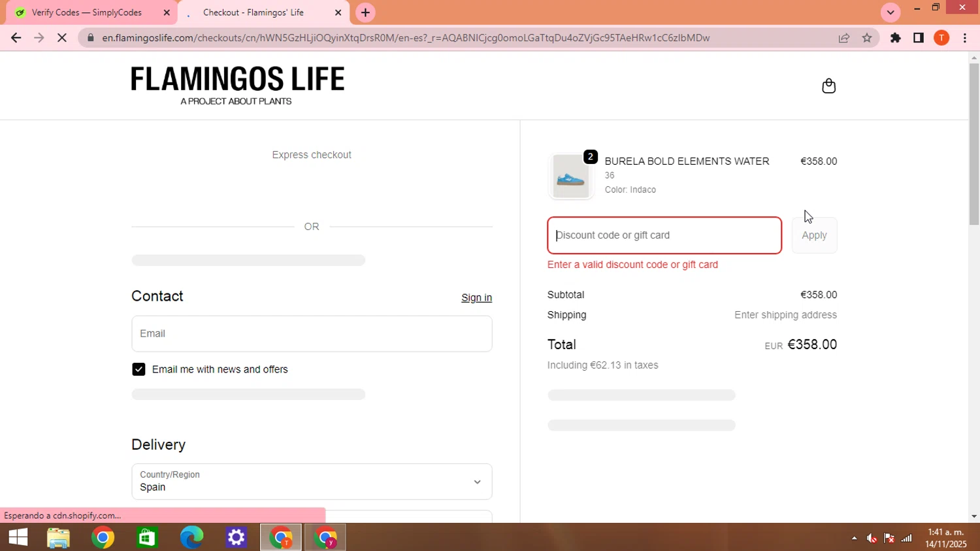
Task: Open the green store app on taskbar
Action: (x=148, y=537)
